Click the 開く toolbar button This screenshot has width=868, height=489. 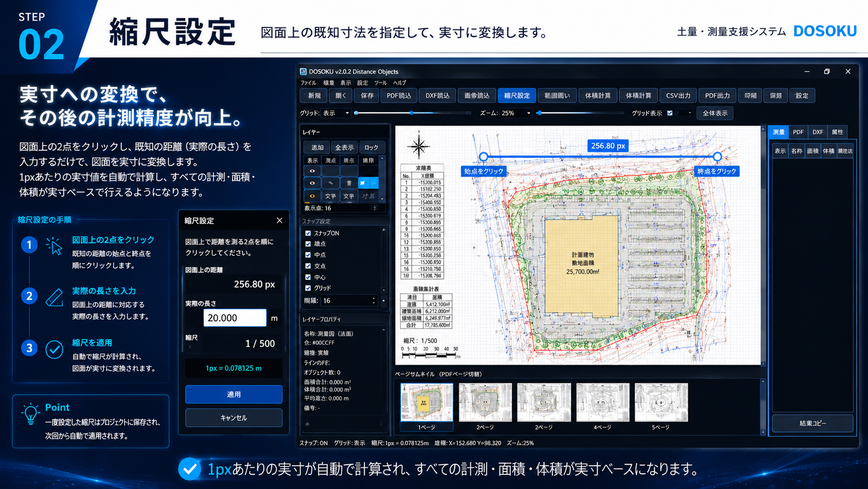(341, 96)
